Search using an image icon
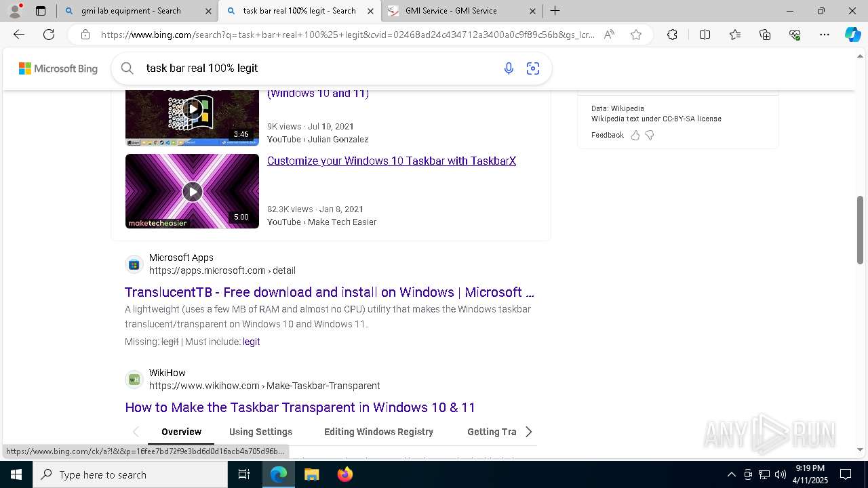Viewport: 868px width, 488px height. point(533,68)
